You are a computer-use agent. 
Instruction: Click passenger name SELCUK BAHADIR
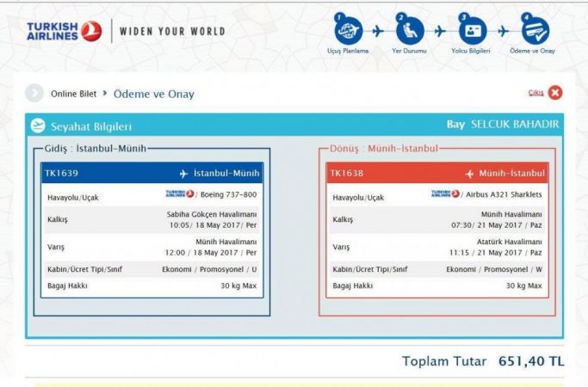[x=513, y=126]
